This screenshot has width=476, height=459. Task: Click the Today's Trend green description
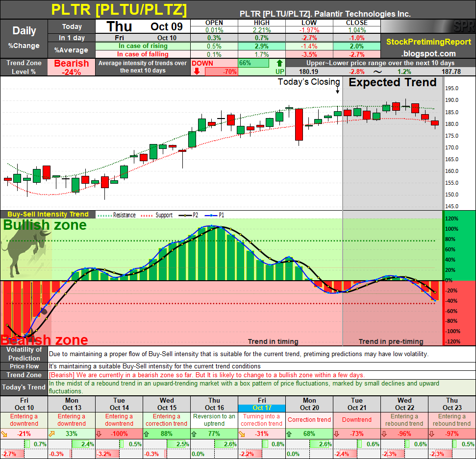tap(244, 387)
